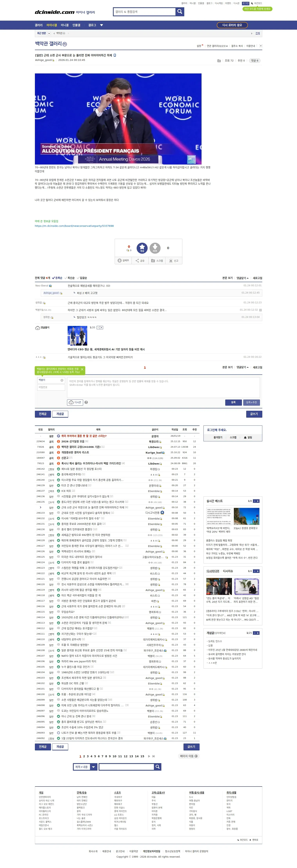The image size is (297, 868).
Task: Go to next page in 실시간 베스트 widget
Action: coord(258,501)
